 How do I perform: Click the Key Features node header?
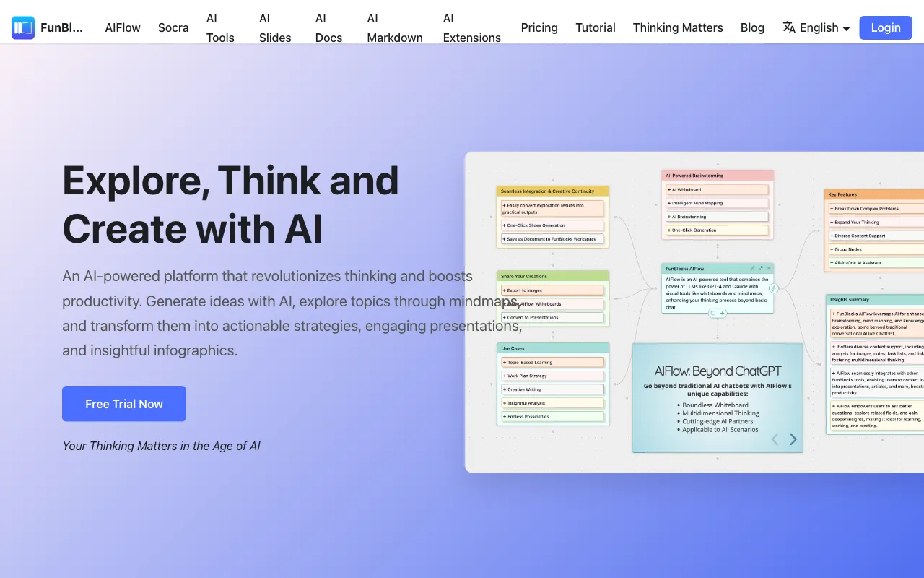pos(874,194)
